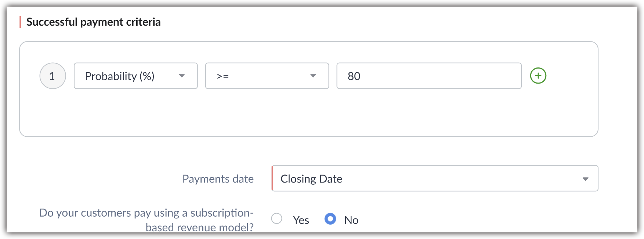Click the "No" label text
Image resolution: width=644 pixels, height=239 pixels.
pyautogui.click(x=351, y=220)
